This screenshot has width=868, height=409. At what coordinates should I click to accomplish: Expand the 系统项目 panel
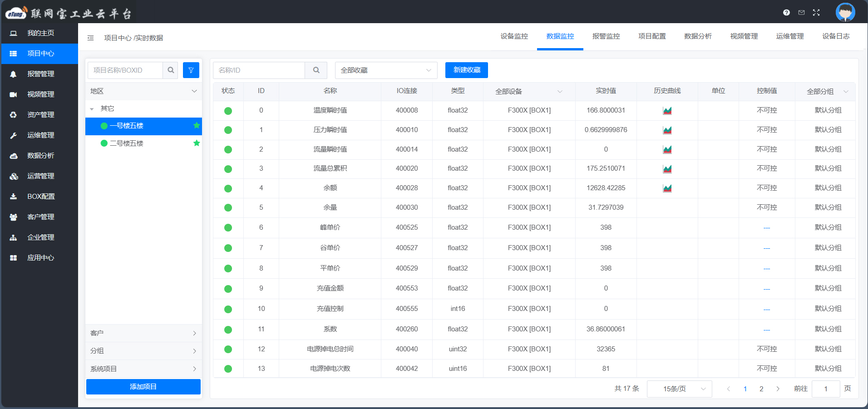[143, 369]
